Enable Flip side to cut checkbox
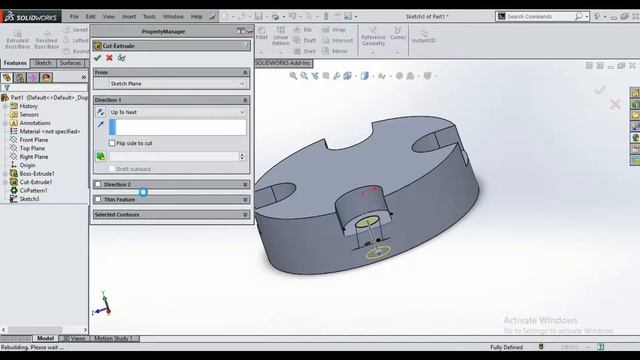The width and height of the screenshot is (640, 360). [x=112, y=143]
